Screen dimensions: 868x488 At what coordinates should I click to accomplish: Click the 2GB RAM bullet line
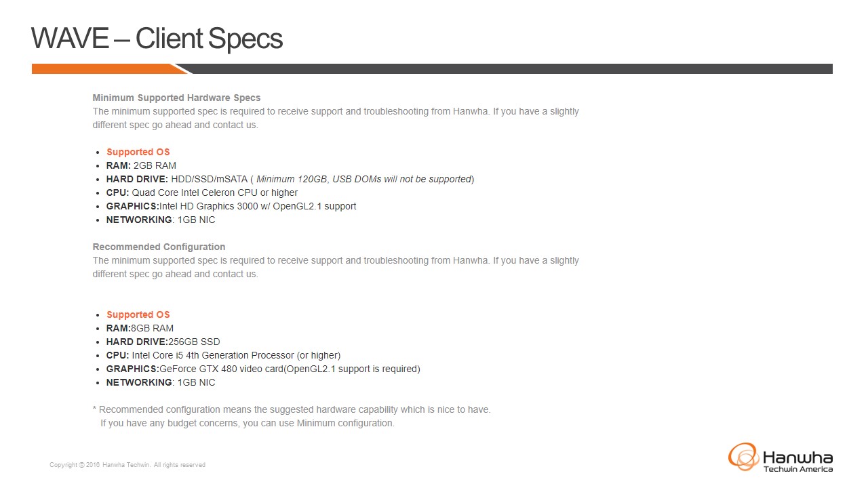[141, 165]
